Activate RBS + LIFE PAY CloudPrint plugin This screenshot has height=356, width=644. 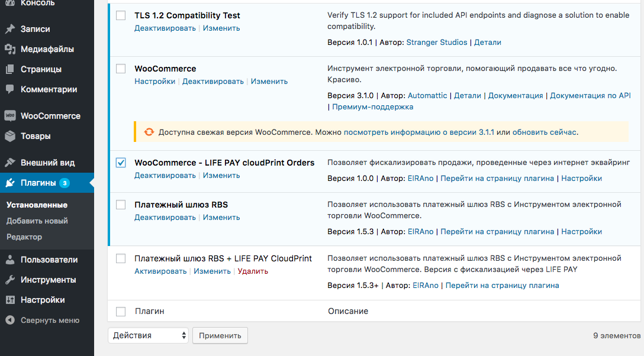click(160, 271)
